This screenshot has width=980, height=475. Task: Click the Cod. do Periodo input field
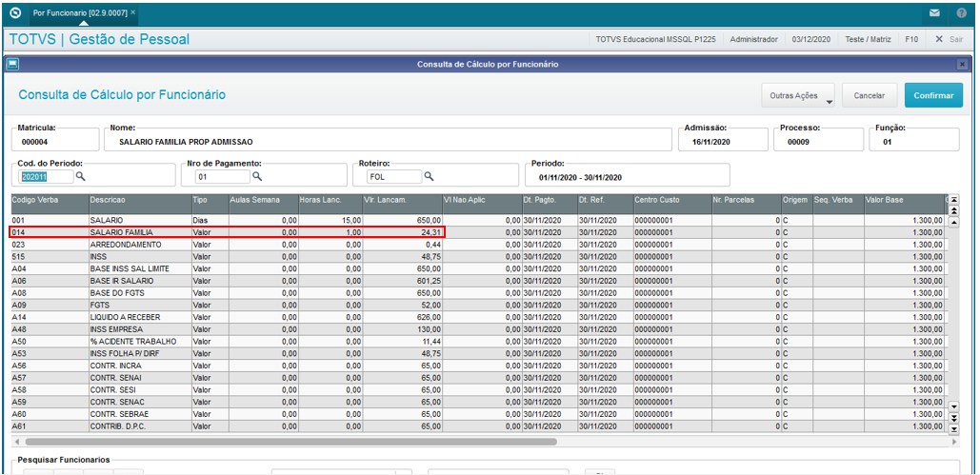click(x=47, y=177)
